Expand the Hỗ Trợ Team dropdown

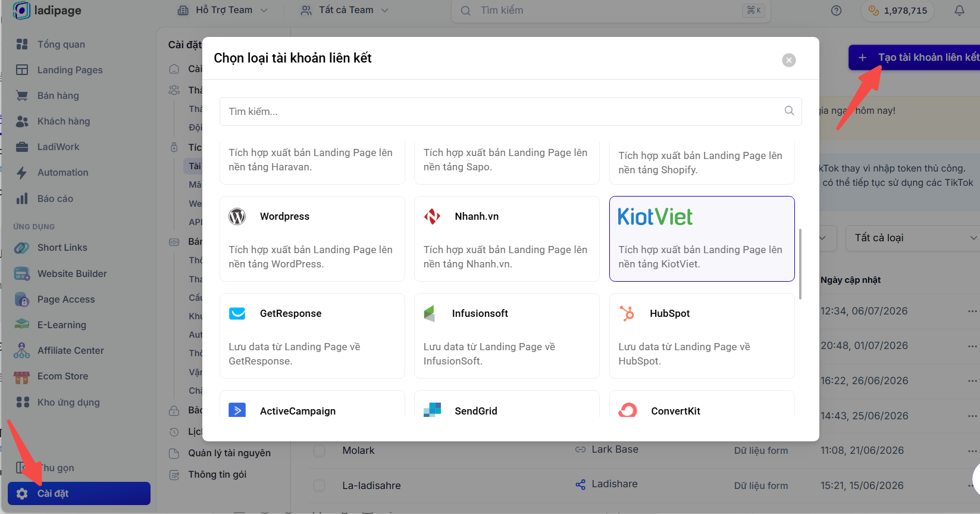[223, 10]
